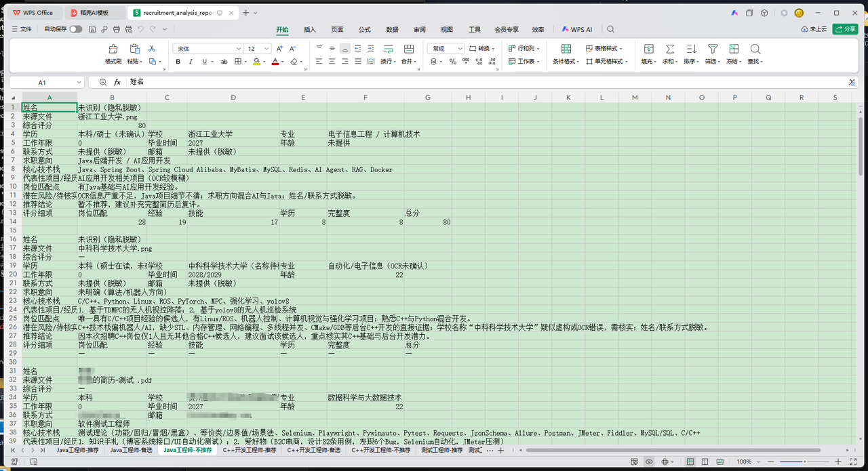
Task: Apply bottom vertical alignment
Action: tap(345, 49)
